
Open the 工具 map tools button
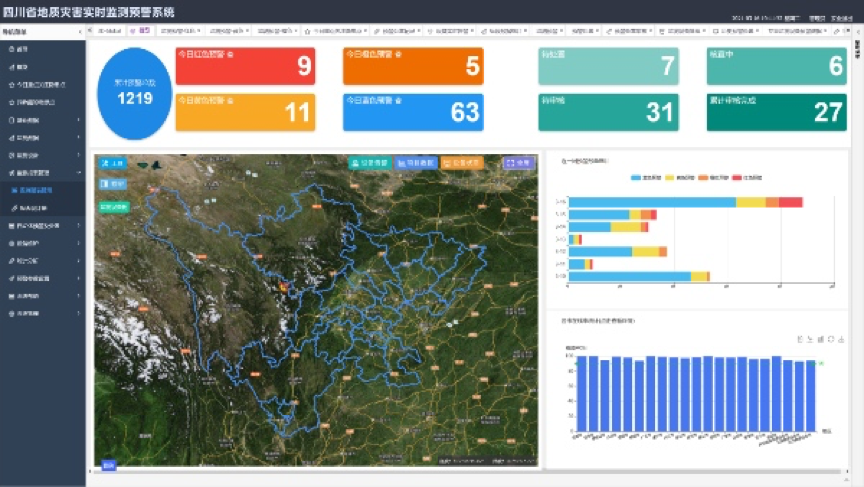point(113,162)
